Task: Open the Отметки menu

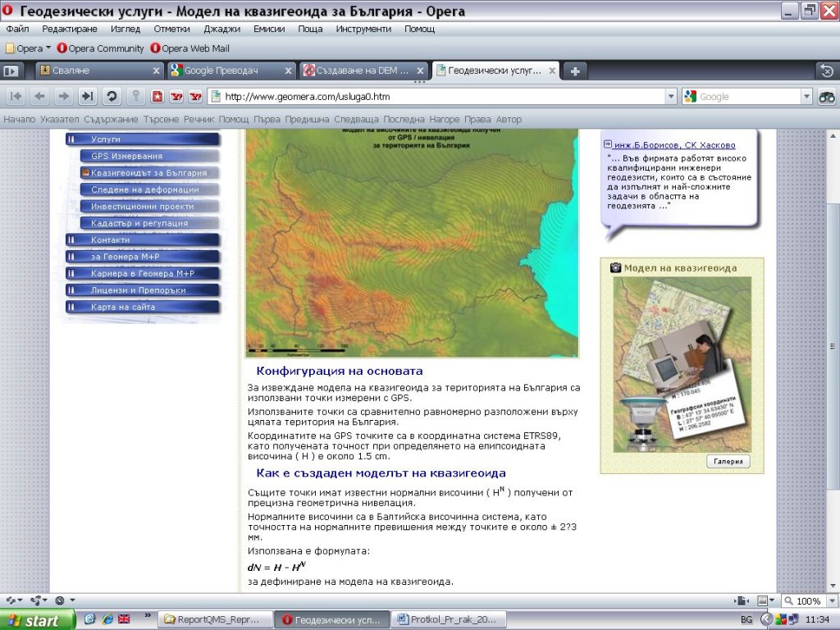Action: tap(171, 29)
